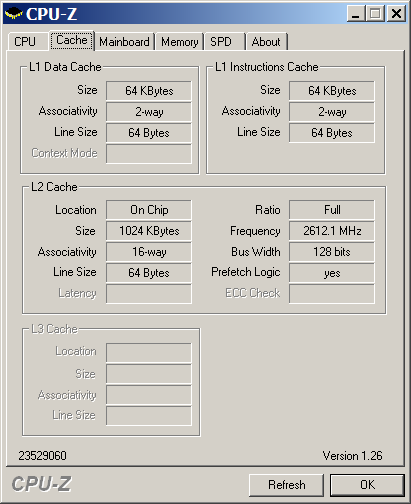Switch to the SPD tab
The image size is (411, 504).
[x=225, y=42]
